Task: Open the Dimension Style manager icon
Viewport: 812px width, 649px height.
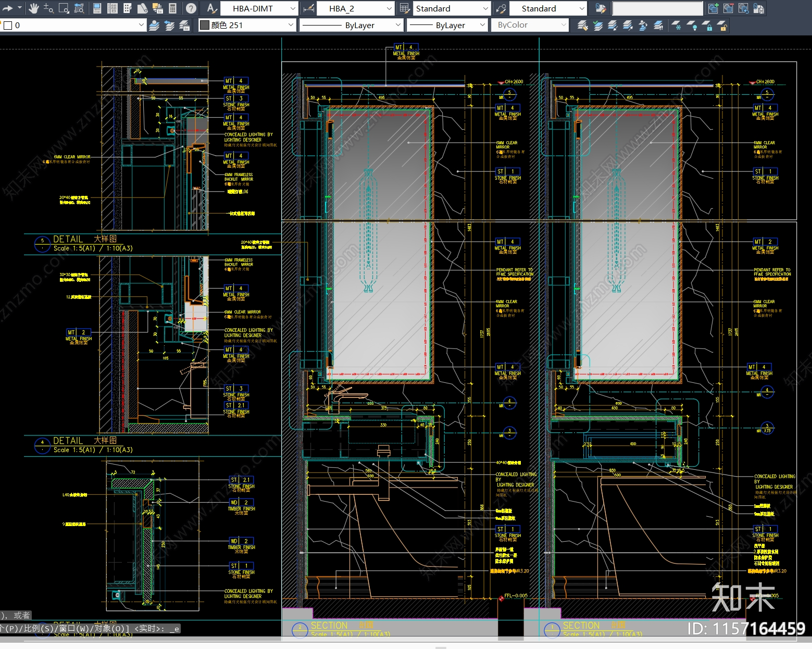Action: [x=309, y=8]
